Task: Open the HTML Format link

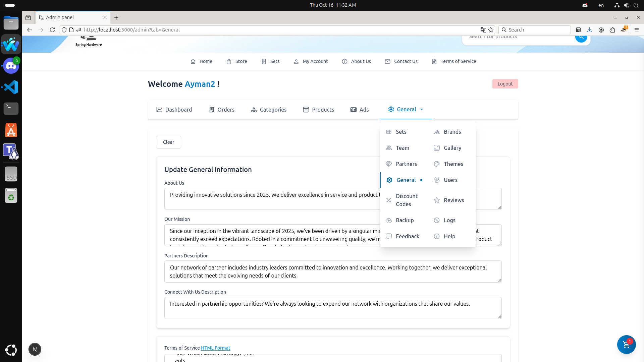Action: (x=215, y=348)
